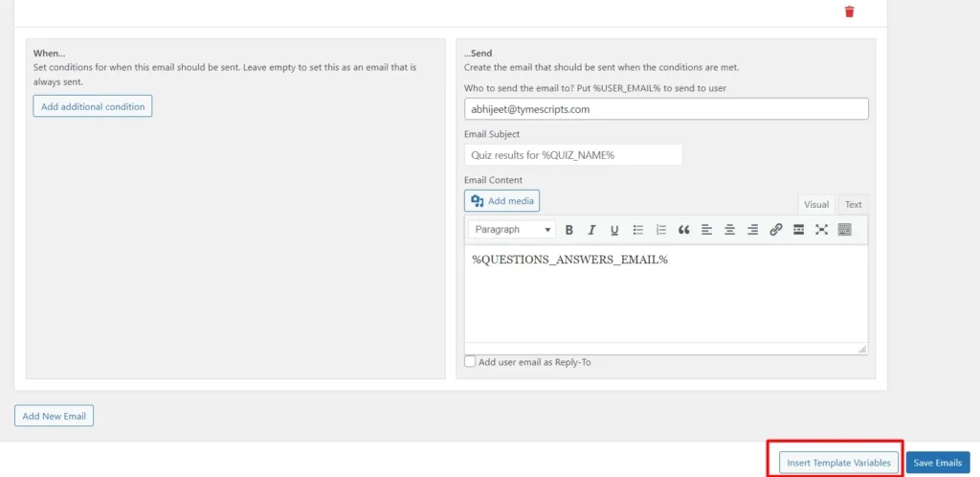Click the ...Send heading
The width and height of the screenshot is (980, 477).
(x=479, y=54)
